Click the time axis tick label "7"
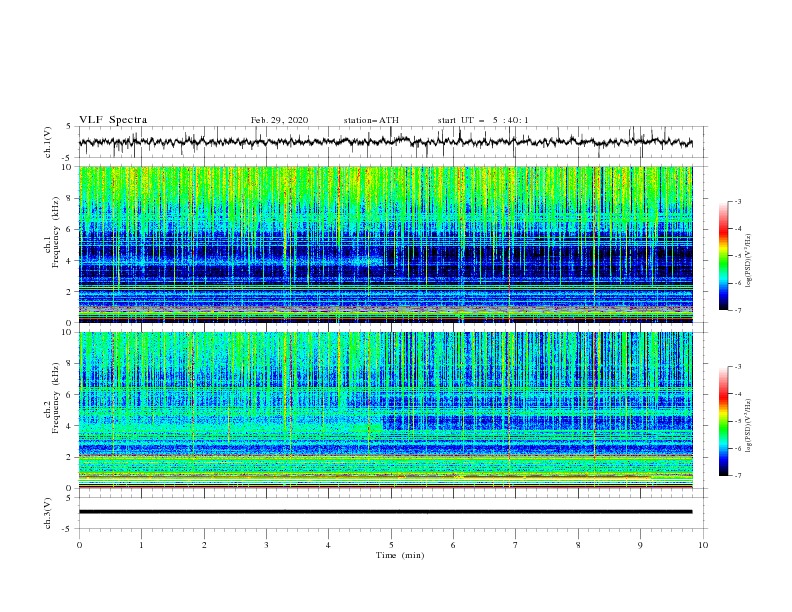792x612 pixels. pos(516,545)
